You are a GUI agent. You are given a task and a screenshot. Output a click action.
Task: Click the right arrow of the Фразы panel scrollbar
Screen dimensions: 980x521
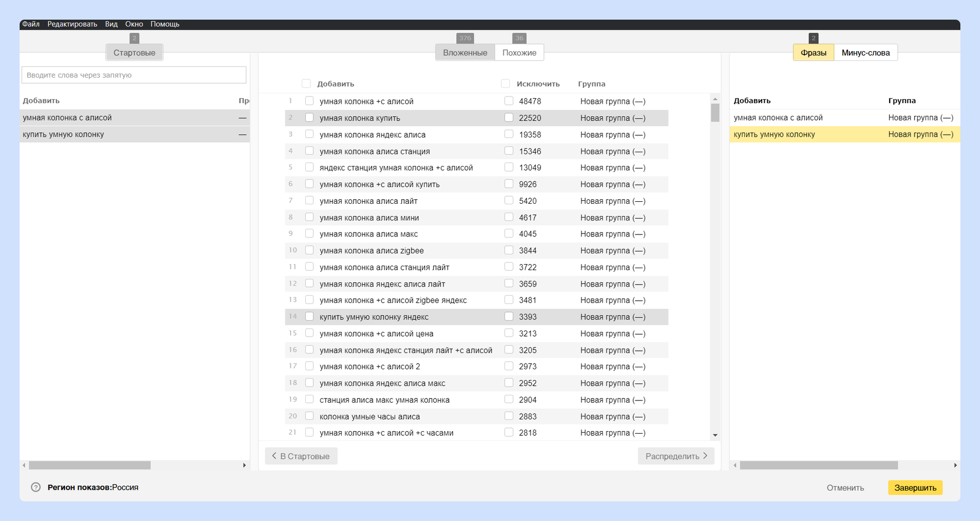pos(955,465)
